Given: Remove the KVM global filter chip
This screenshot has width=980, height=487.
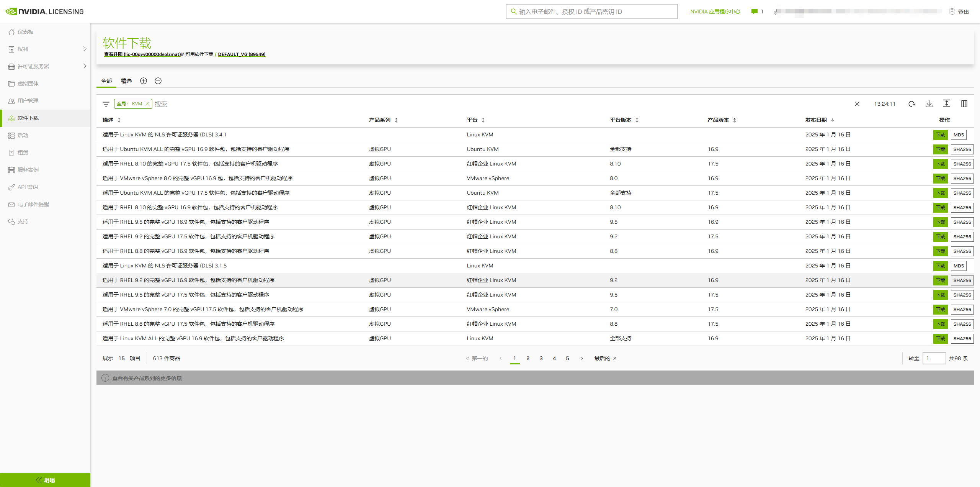Looking at the screenshot, I should (x=147, y=104).
